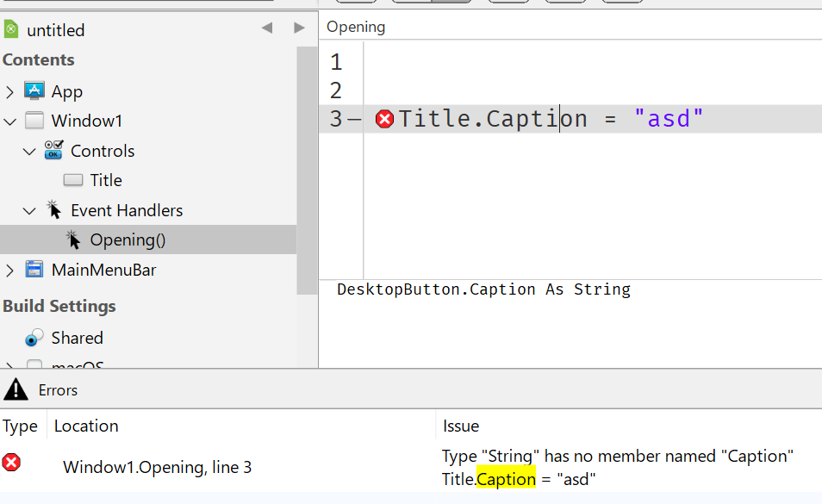
Task: Click the untitled project icon
Action: (11, 29)
